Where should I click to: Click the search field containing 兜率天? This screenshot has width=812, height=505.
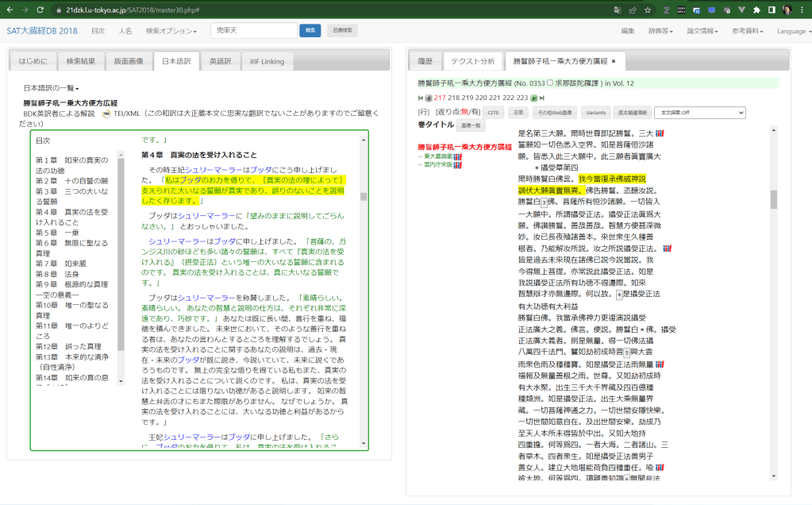[x=252, y=30]
